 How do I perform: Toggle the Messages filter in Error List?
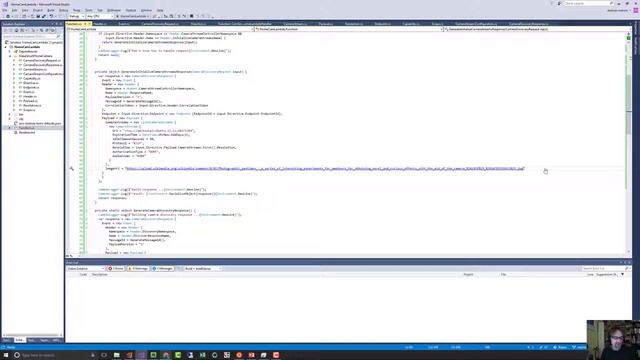[162, 269]
